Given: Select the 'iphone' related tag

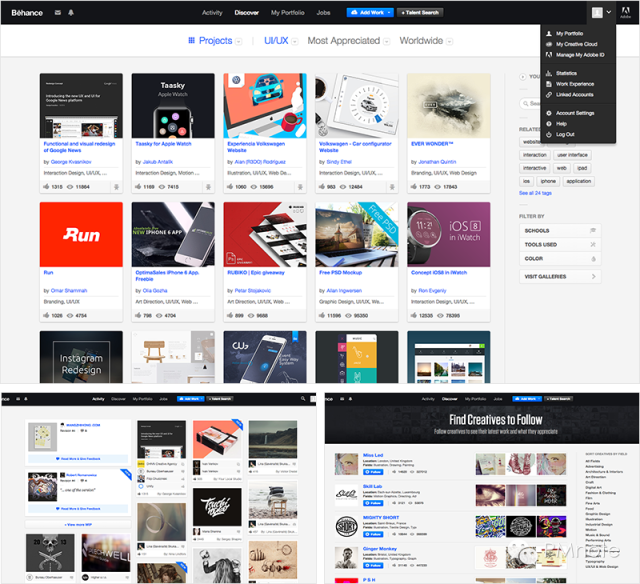Looking at the screenshot, I should point(548,181).
